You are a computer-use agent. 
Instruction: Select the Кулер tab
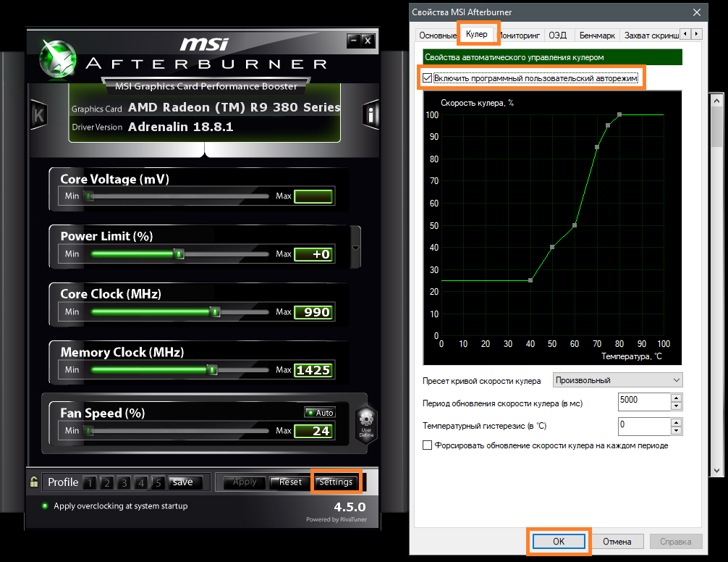(x=477, y=34)
